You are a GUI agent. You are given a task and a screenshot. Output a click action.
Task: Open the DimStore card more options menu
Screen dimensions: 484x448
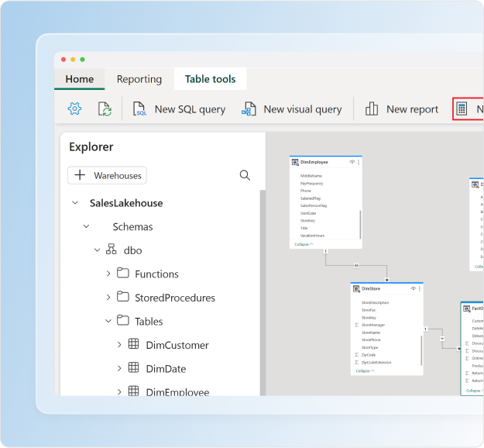pyautogui.click(x=420, y=288)
